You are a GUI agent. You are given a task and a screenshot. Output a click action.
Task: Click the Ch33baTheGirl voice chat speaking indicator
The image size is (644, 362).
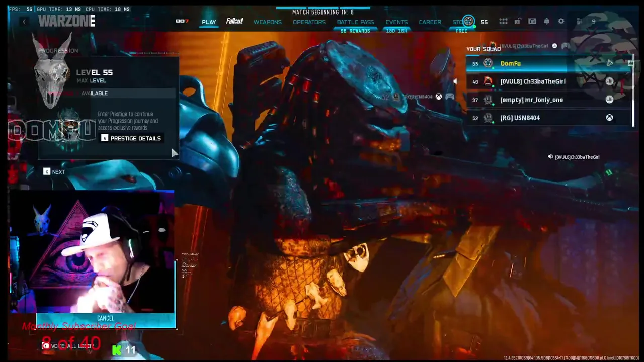pyautogui.click(x=574, y=157)
